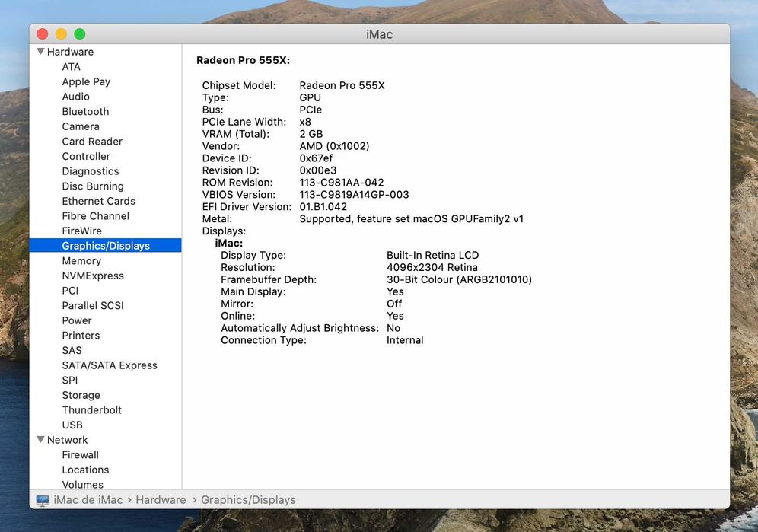
Task: Select NVMExpress in the sidebar
Action: [x=93, y=276]
